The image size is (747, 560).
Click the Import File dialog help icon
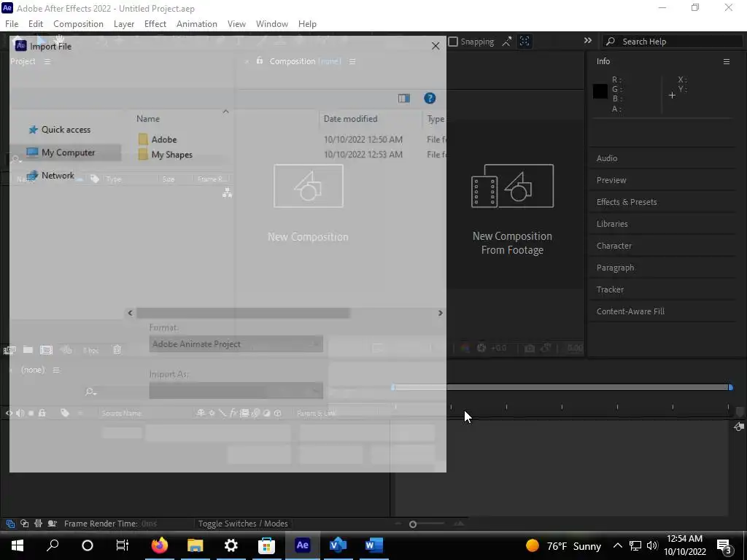click(429, 98)
